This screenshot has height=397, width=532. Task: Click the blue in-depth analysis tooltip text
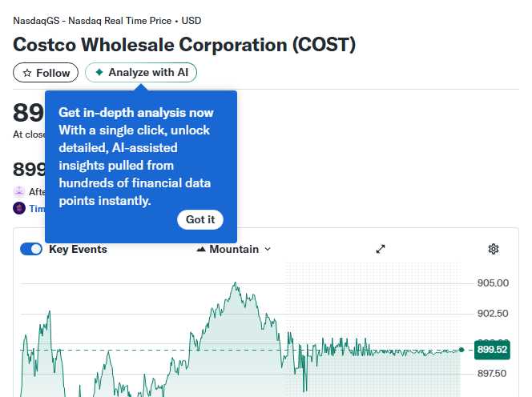point(136,156)
